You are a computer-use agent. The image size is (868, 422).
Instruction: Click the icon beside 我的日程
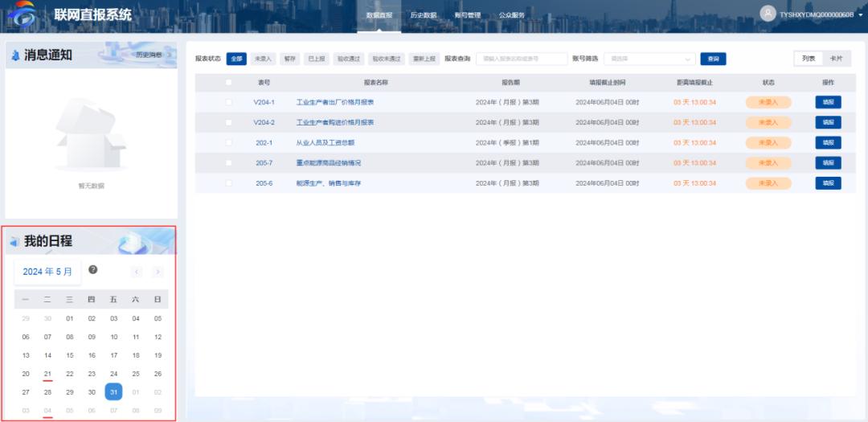click(15, 242)
